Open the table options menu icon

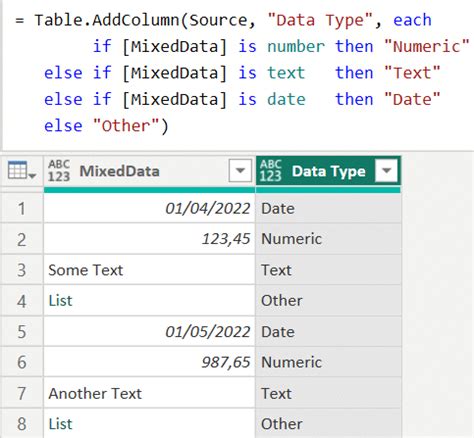[21, 171]
